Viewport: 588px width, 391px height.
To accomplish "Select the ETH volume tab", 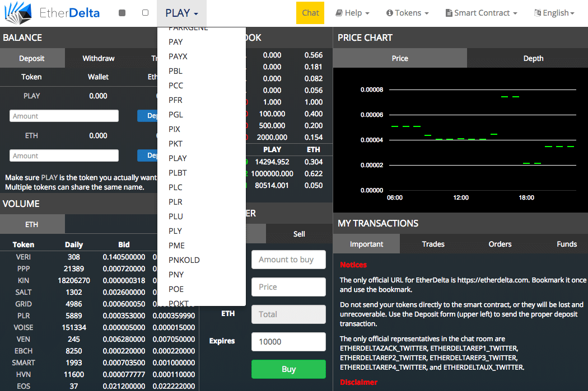I will (x=32, y=224).
